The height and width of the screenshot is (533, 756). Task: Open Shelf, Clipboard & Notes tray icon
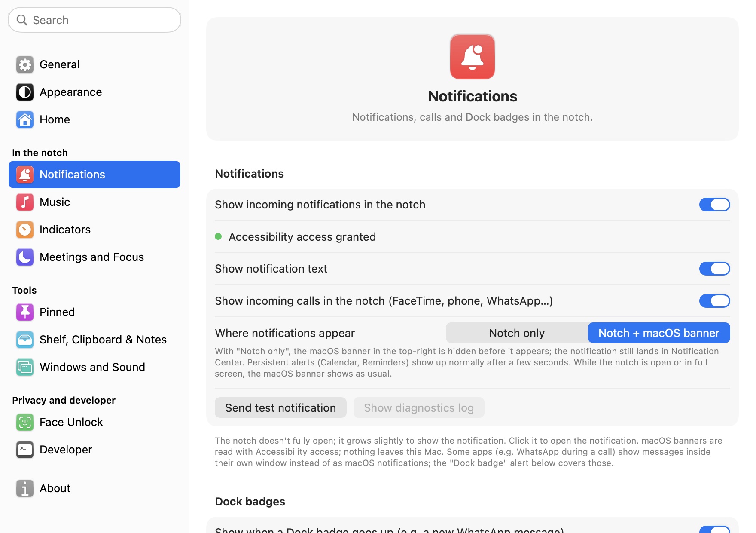[25, 340]
